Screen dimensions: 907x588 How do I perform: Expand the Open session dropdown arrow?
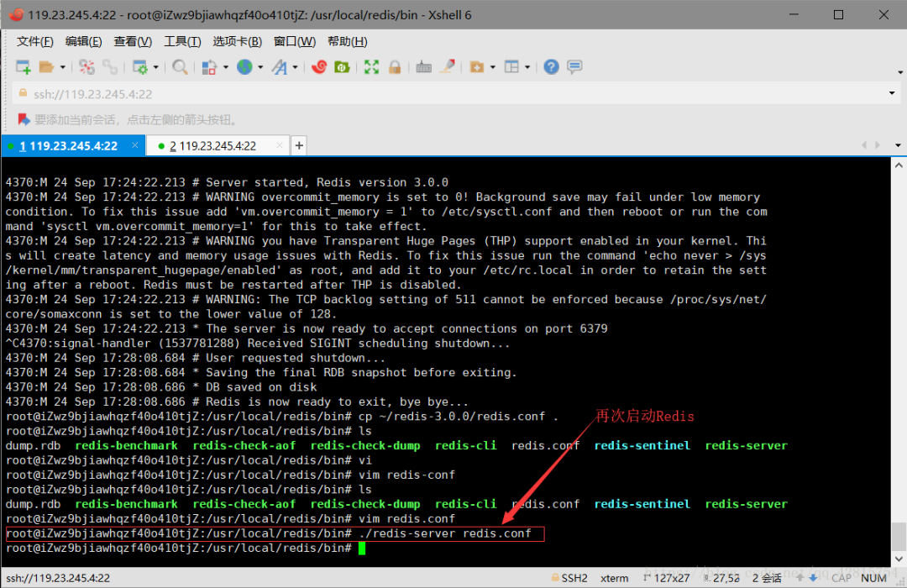[62, 68]
